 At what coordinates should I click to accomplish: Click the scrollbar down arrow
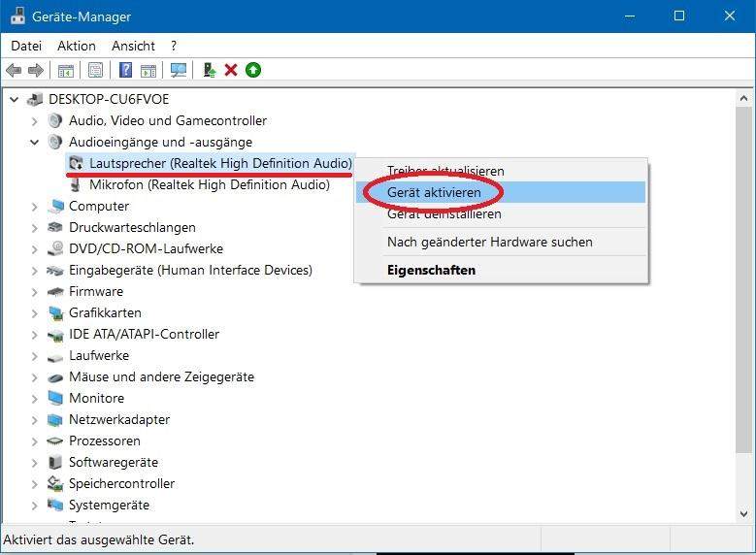point(743,514)
